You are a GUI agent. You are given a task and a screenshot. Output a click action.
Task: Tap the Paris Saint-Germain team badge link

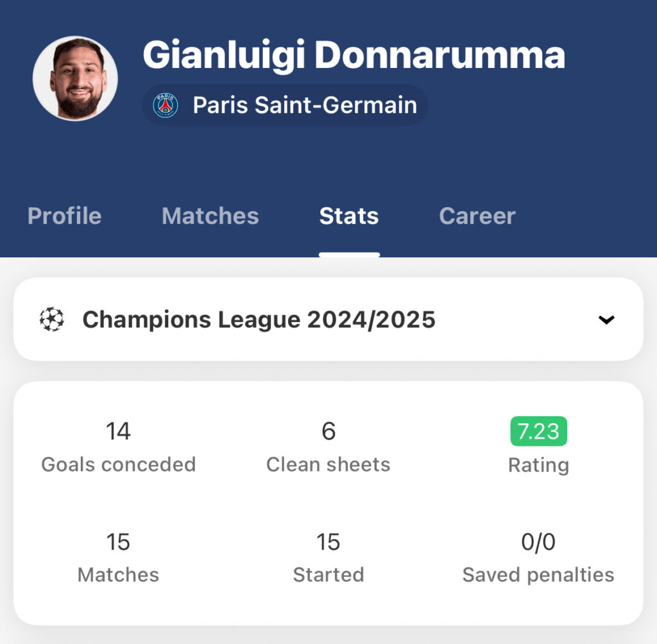(x=285, y=105)
